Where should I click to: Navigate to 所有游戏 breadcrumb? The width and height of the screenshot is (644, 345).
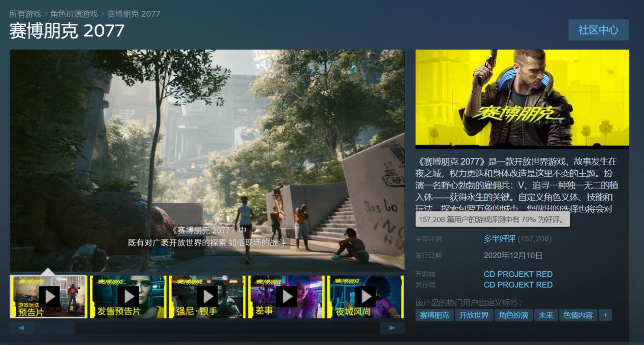pyautogui.click(x=22, y=14)
